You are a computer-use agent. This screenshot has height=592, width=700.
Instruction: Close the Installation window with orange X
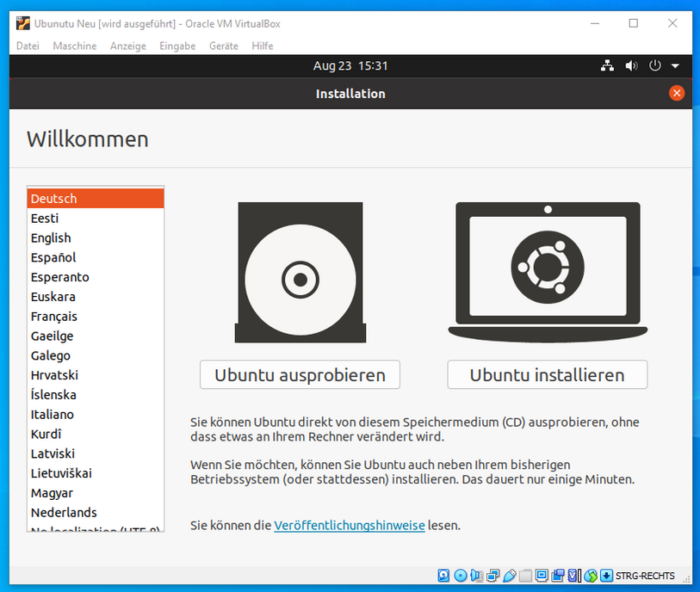tap(677, 93)
